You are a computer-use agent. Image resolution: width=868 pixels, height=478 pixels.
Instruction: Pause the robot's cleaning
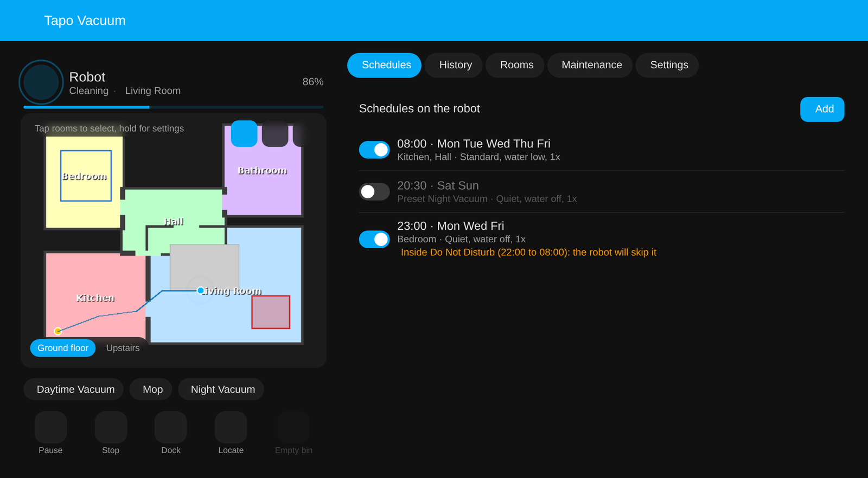50,427
